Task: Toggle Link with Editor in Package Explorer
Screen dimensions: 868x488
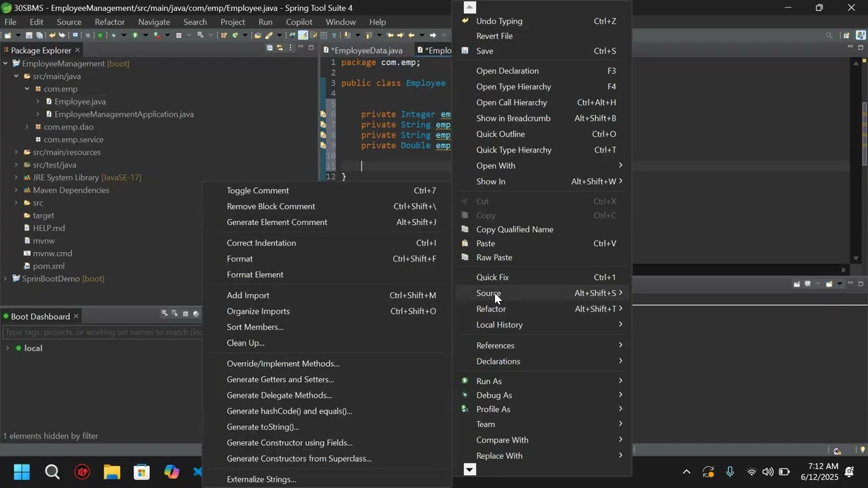Action: [x=279, y=48]
